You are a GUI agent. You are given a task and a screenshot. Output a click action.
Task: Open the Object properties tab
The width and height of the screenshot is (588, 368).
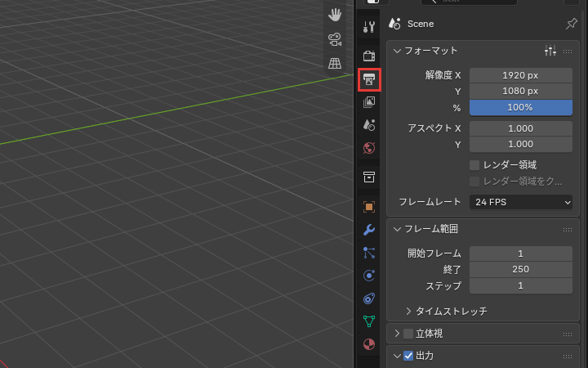pyautogui.click(x=369, y=207)
